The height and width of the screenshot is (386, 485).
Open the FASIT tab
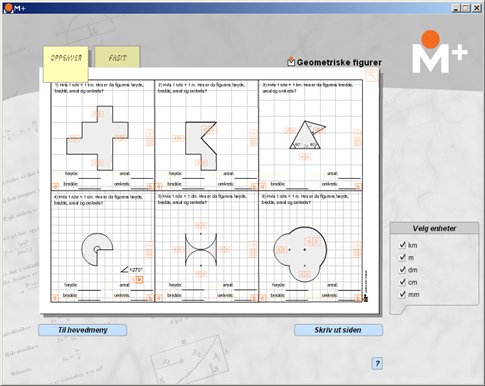(x=117, y=57)
